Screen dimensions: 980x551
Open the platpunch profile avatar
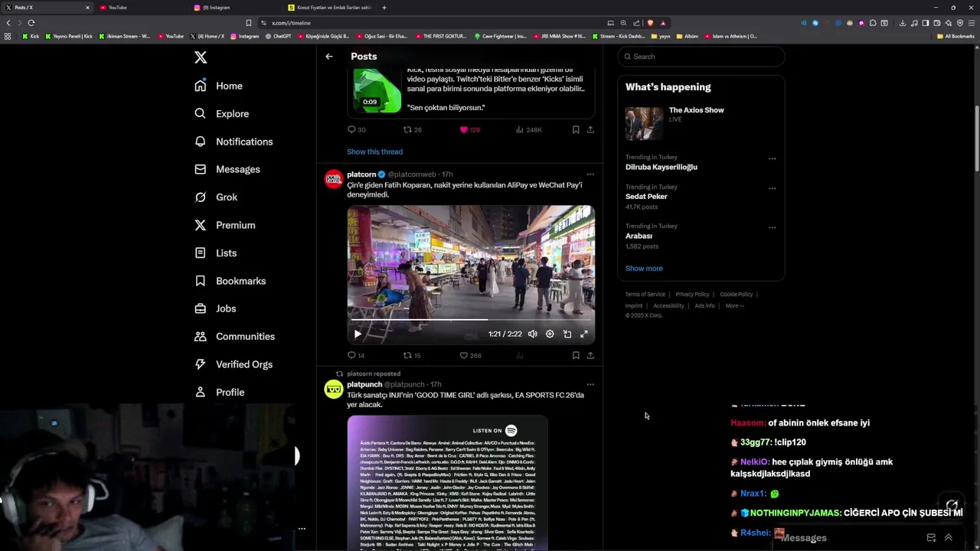tap(334, 390)
